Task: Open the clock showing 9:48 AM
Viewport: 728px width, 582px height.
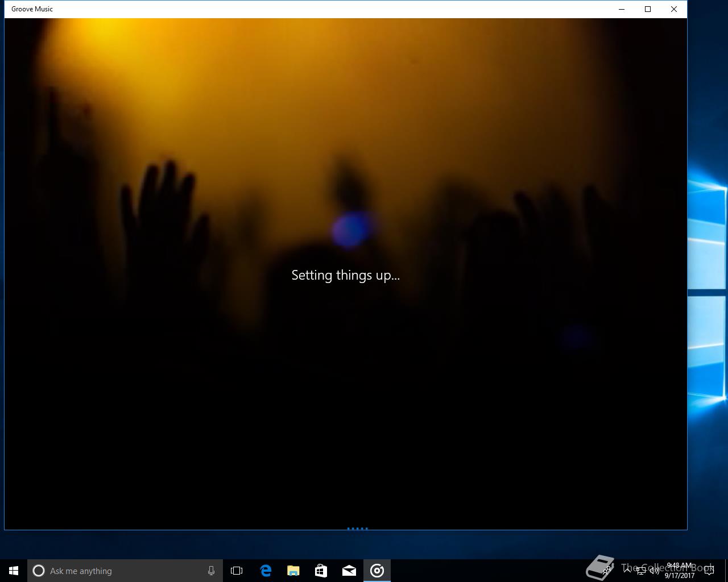Action: tap(680, 571)
